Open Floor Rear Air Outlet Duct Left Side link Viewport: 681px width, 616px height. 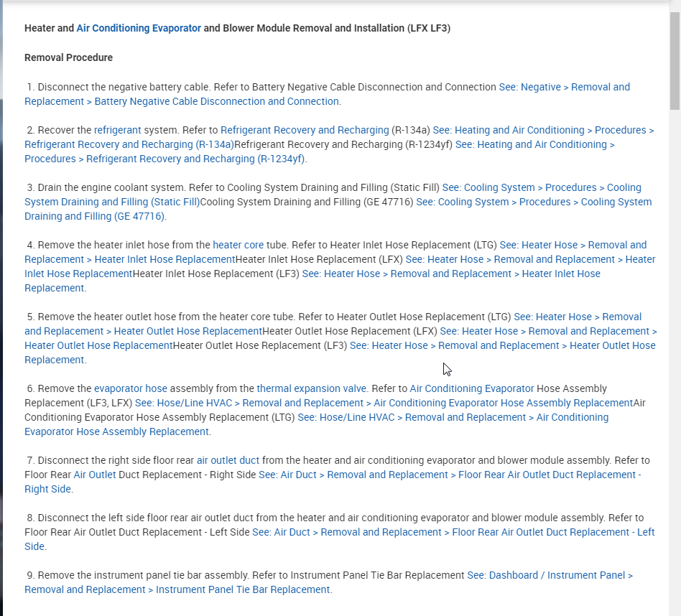pyautogui.click(x=453, y=532)
